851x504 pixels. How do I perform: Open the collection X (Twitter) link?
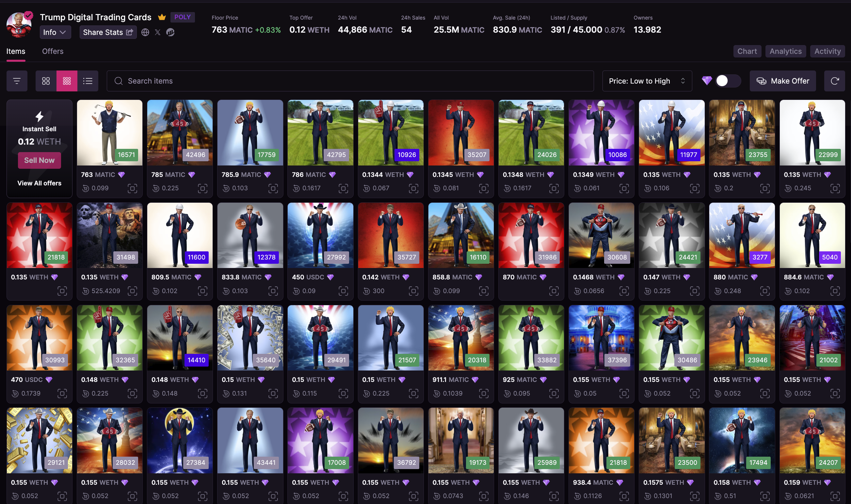pos(158,32)
